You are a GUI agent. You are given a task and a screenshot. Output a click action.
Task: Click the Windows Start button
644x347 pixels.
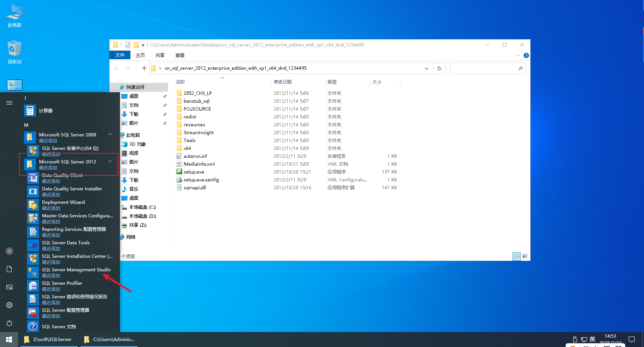click(x=9, y=340)
